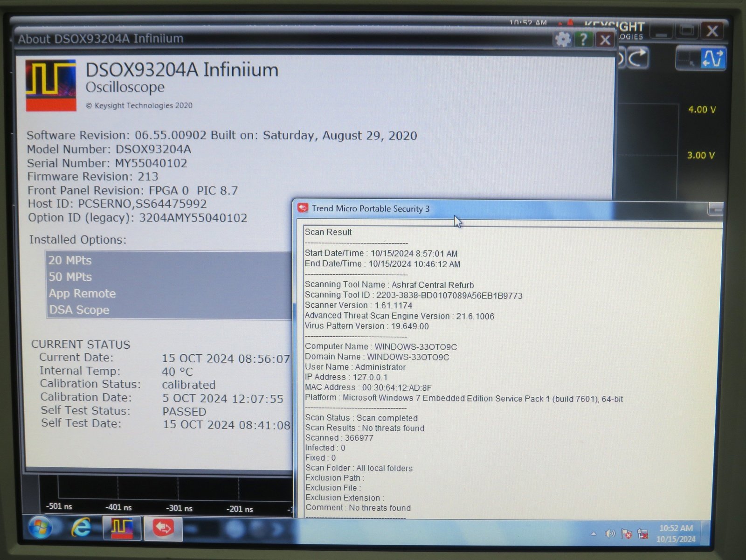The height and width of the screenshot is (560, 746).
Task: Click Scanning Tool Name Ashraf Central Refurb
Action: coord(389,285)
